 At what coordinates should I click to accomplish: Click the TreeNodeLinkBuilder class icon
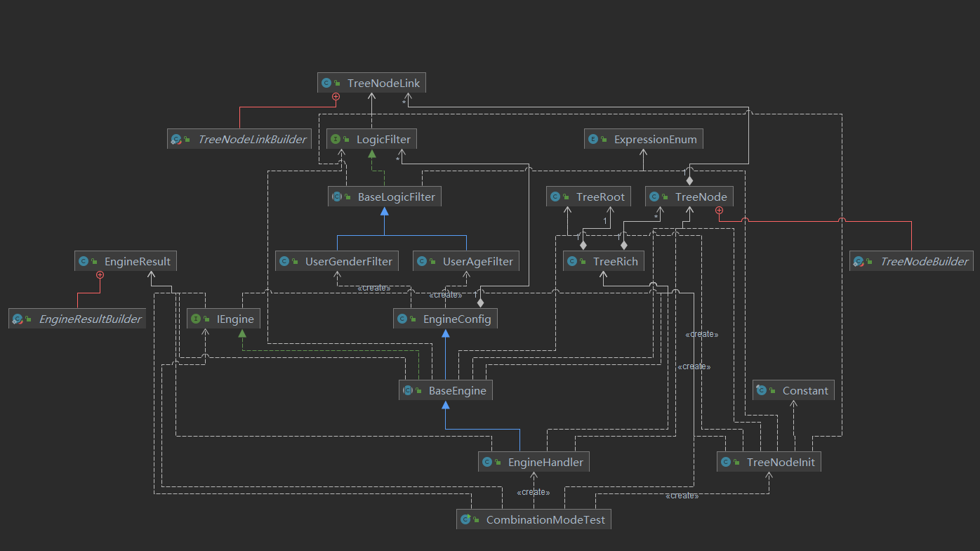(176, 139)
